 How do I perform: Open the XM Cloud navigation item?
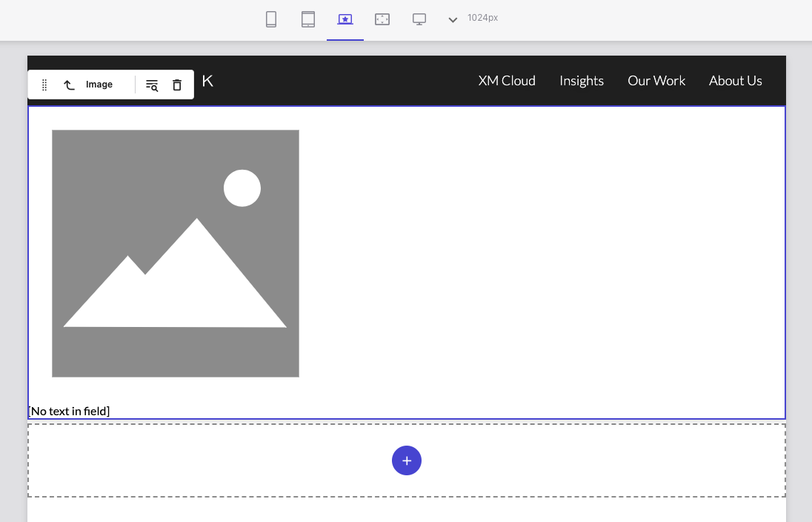(x=507, y=80)
